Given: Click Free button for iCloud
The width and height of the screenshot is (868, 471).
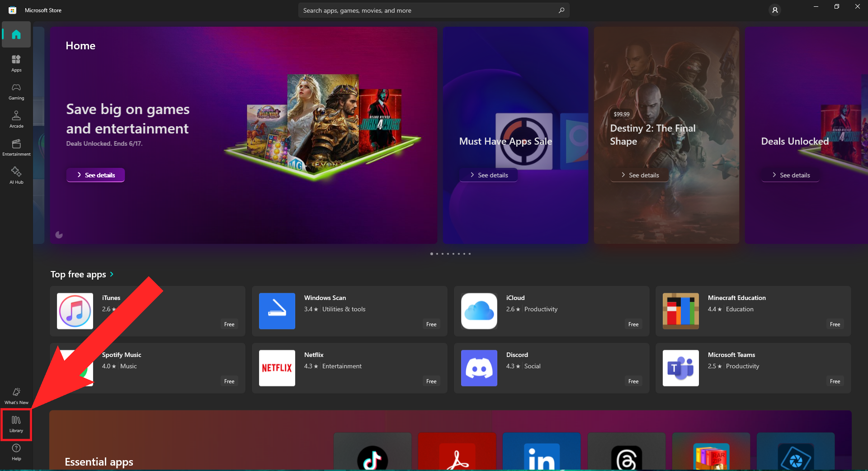Looking at the screenshot, I should 633,324.
